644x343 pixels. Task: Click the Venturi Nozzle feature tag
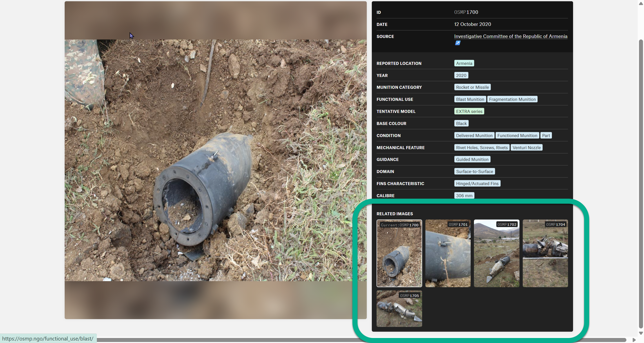[526, 148]
